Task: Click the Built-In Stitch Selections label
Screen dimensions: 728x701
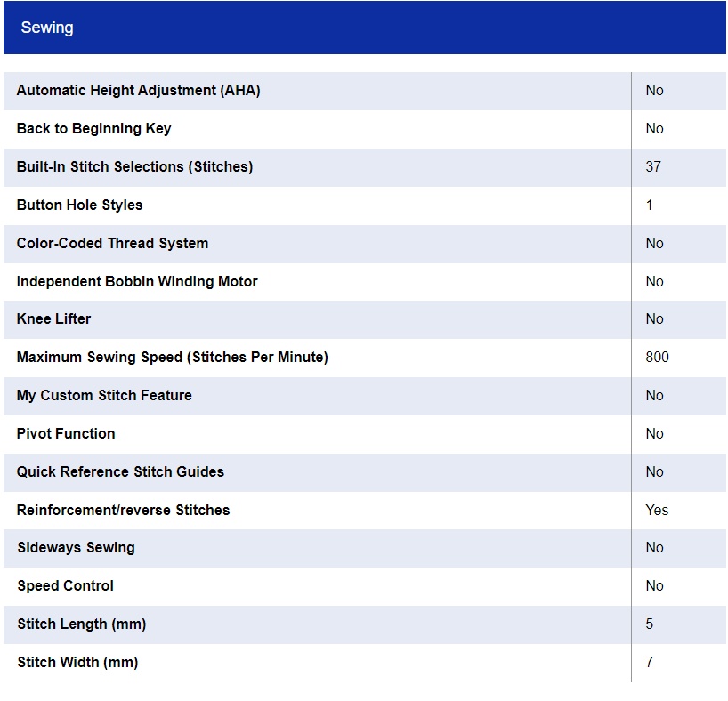Action: (x=134, y=167)
